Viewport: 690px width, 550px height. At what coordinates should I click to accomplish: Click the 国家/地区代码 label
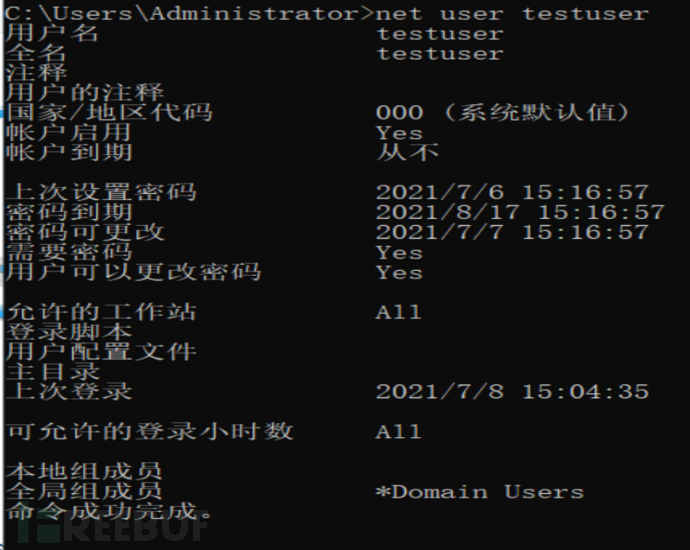pos(109,113)
